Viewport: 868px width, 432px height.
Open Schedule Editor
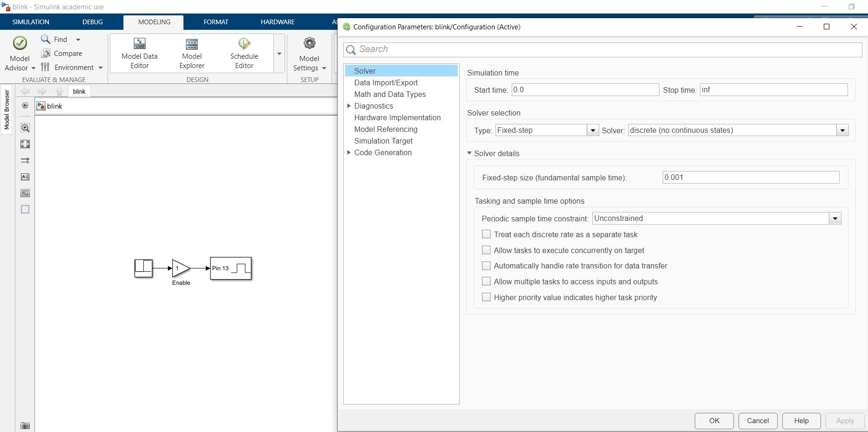244,54
